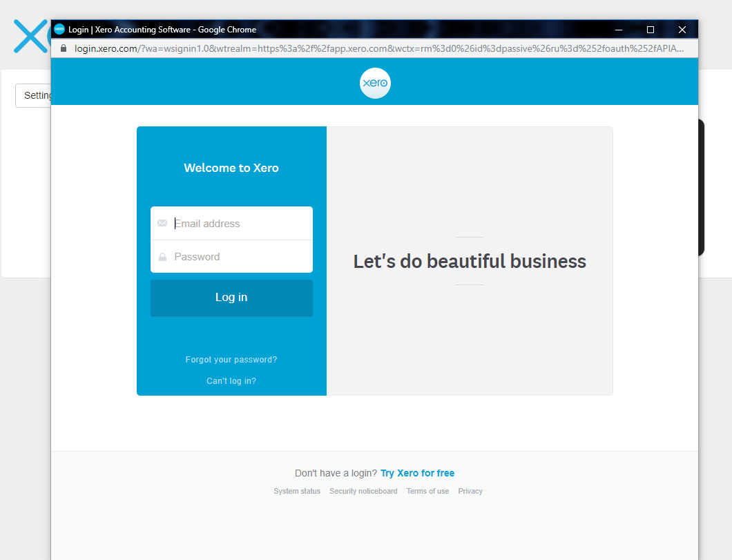This screenshot has width=732, height=560.
Task: Click the lock icon in the password field
Action: point(162,257)
